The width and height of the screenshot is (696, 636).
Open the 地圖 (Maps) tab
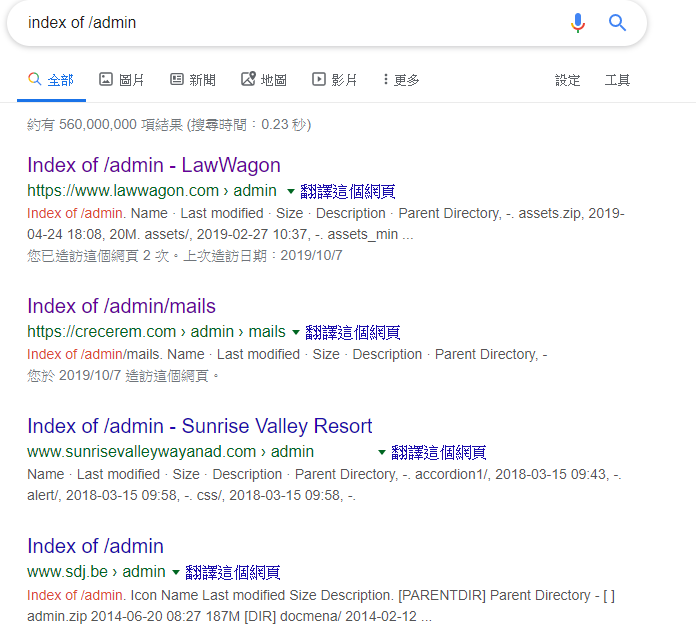(x=264, y=80)
